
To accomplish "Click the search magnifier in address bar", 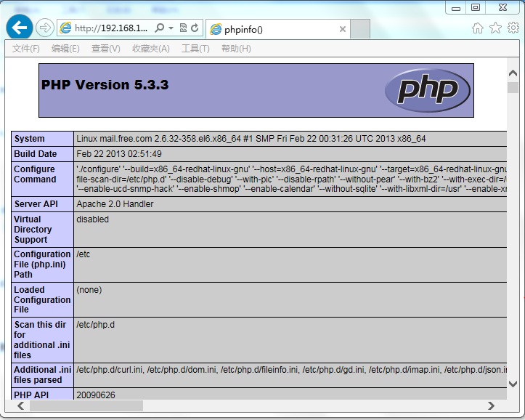I will coord(159,28).
